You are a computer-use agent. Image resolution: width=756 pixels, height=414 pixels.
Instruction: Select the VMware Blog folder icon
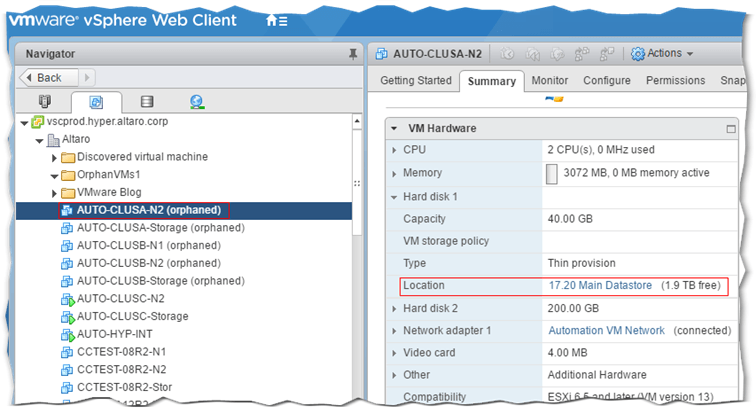[x=68, y=193]
